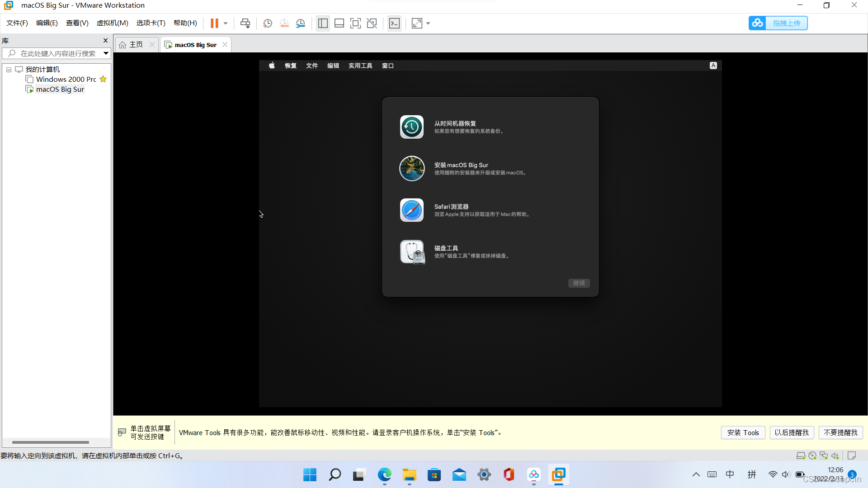Click the message log status icon
This screenshot has width=868, height=488.
tap(852, 455)
